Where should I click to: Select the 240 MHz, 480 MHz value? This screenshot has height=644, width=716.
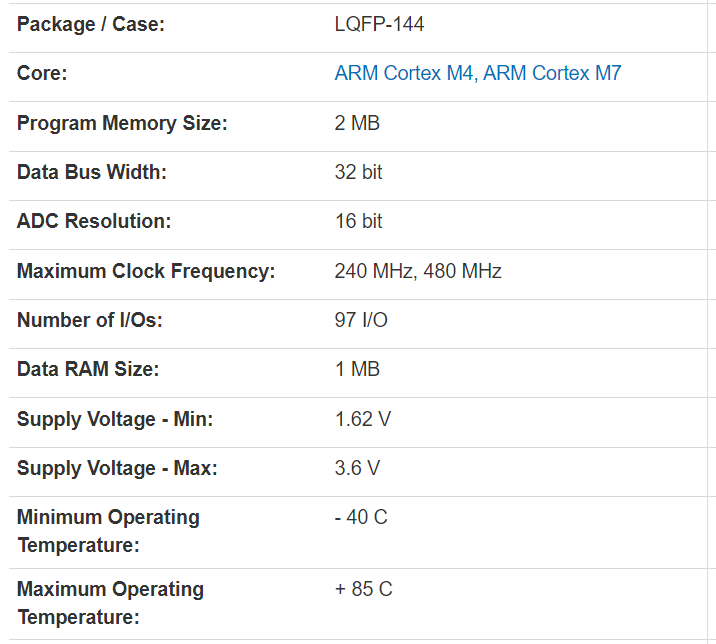pyautogui.click(x=418, y=271)
